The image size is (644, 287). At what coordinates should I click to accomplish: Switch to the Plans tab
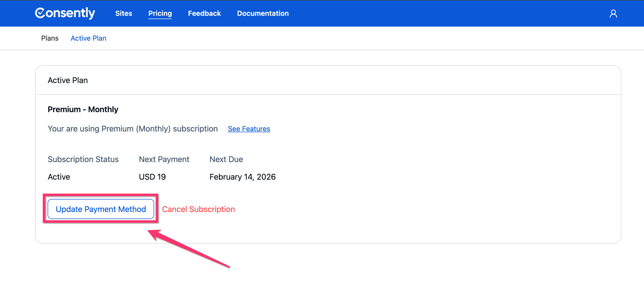pyautogui.click(x=50, y=38)
